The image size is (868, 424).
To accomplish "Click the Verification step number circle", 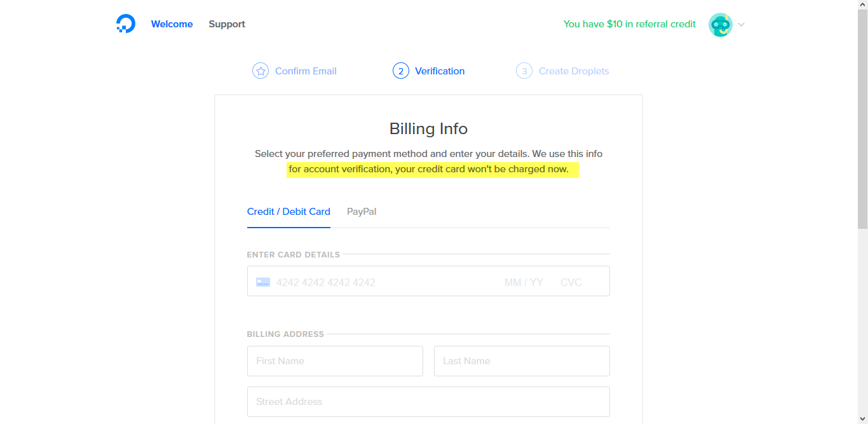I will coord(400,71).
